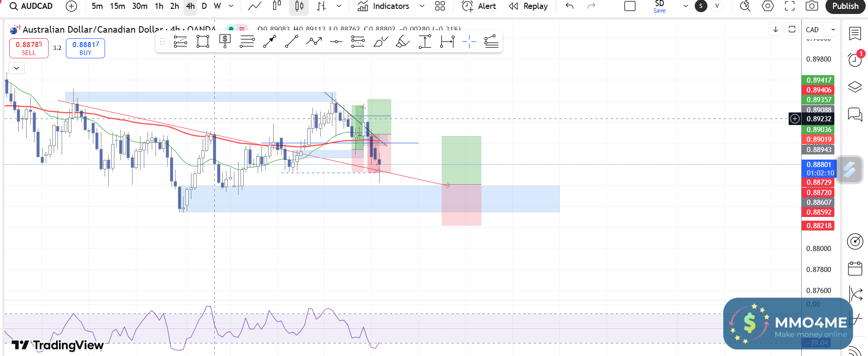Open the Indicators dialog

(x=383, y=6)
